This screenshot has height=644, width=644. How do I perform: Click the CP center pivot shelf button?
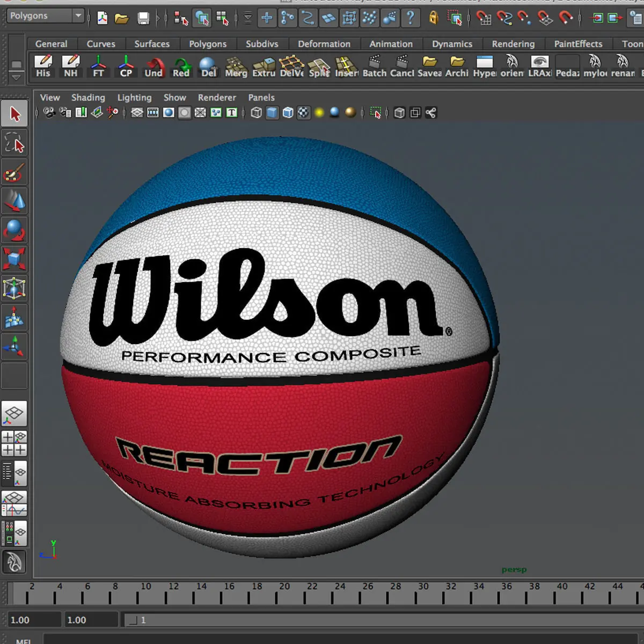[x=126, y=66]
